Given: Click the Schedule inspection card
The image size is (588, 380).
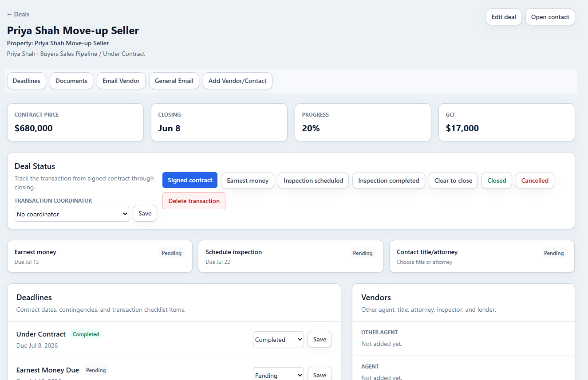Looking at the screenshot, I should (x=291, y=256).
